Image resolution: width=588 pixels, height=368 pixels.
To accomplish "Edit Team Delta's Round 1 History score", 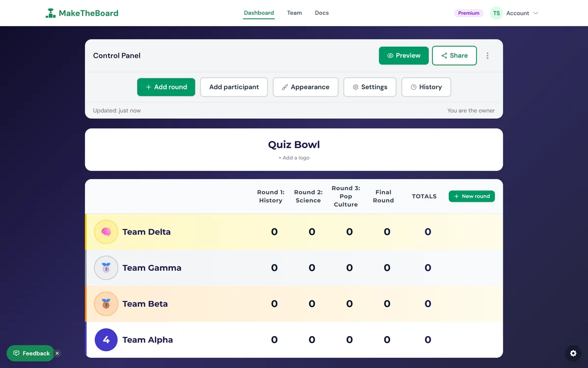I will 274,232.
